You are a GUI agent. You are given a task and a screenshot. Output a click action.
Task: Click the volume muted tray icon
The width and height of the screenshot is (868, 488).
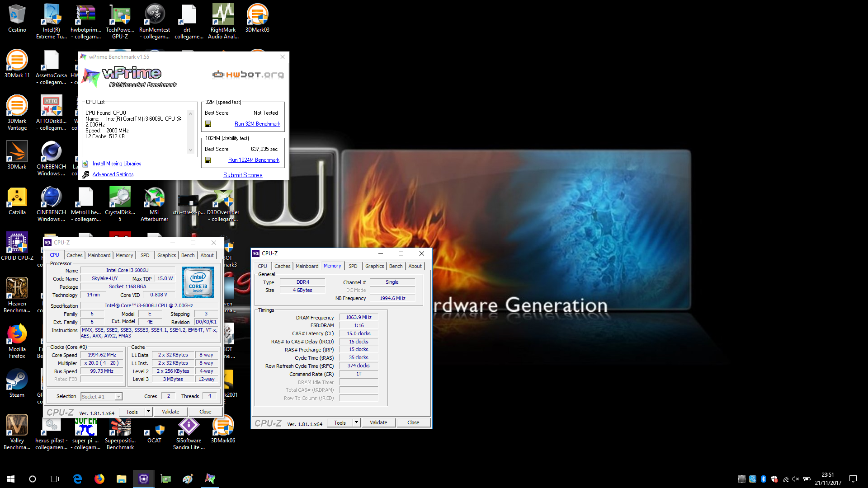click(796, 479)
